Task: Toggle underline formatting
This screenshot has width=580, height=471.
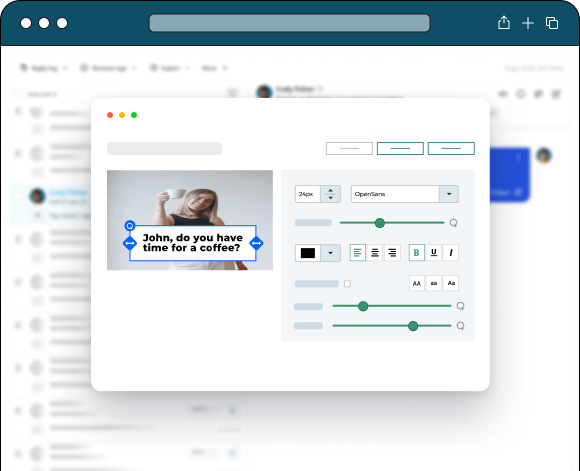Action: [x=434, y=253]
